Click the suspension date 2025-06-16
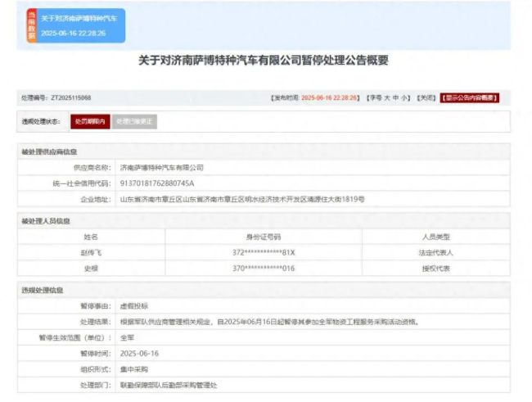The image size is (532, 402). (x=139, y=354)
